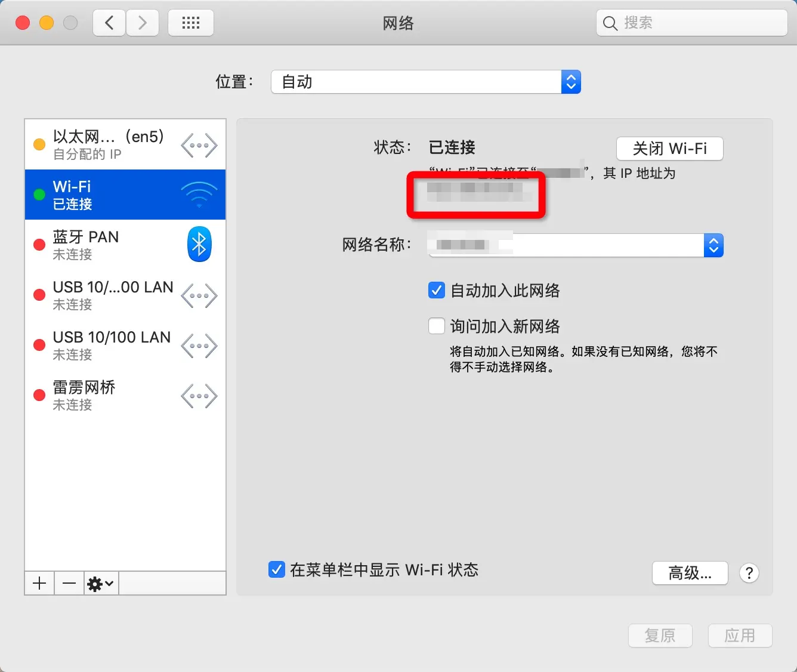797x672 pixels.
Task: Click the search magnifier icon
Action: (610, 23)
